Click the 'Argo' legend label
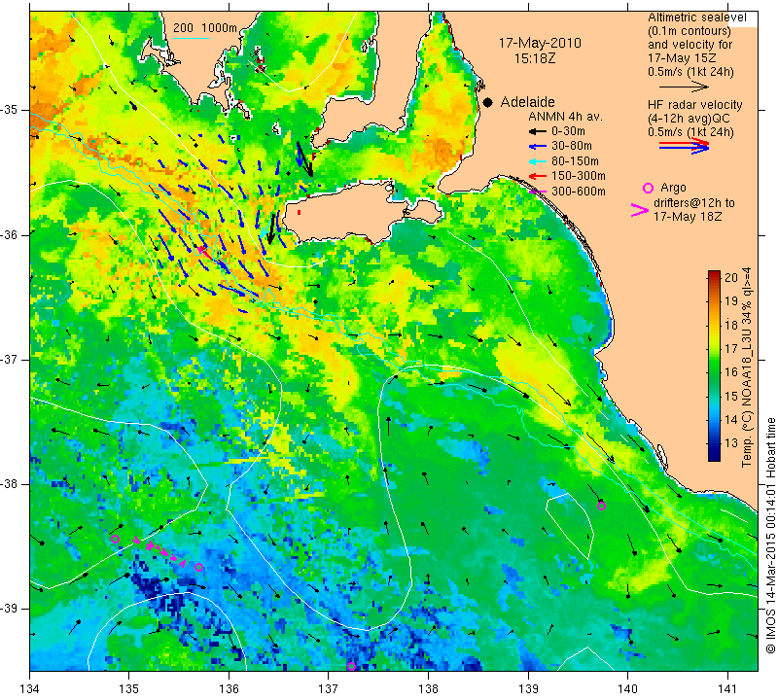778x700 pixels. point(673,188)
